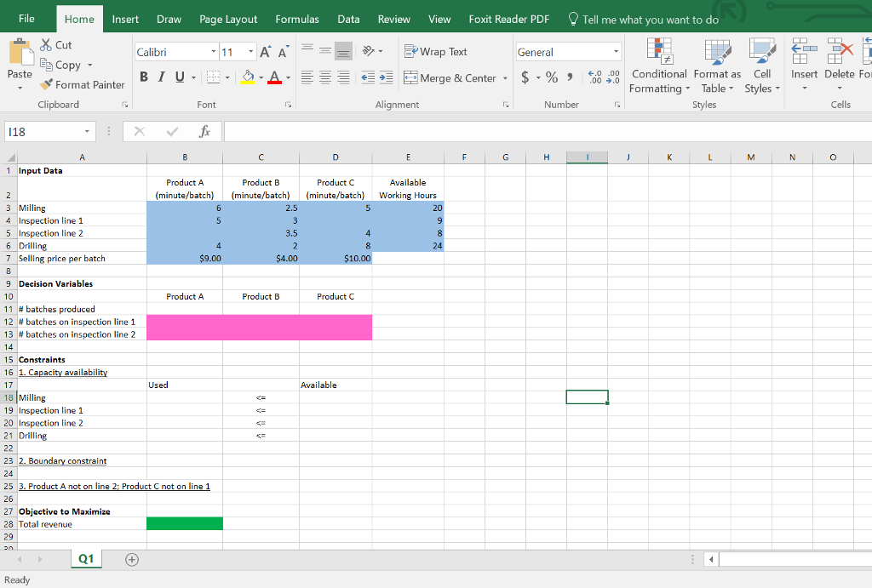Switch to the Data tab

(x=348, y=19)
